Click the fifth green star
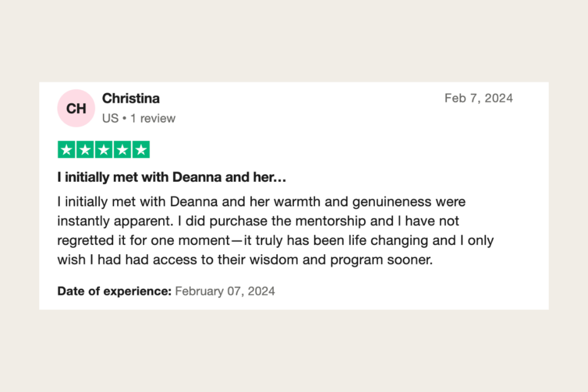The width and height of the screenshot is (588, 392). click(141, 150)
